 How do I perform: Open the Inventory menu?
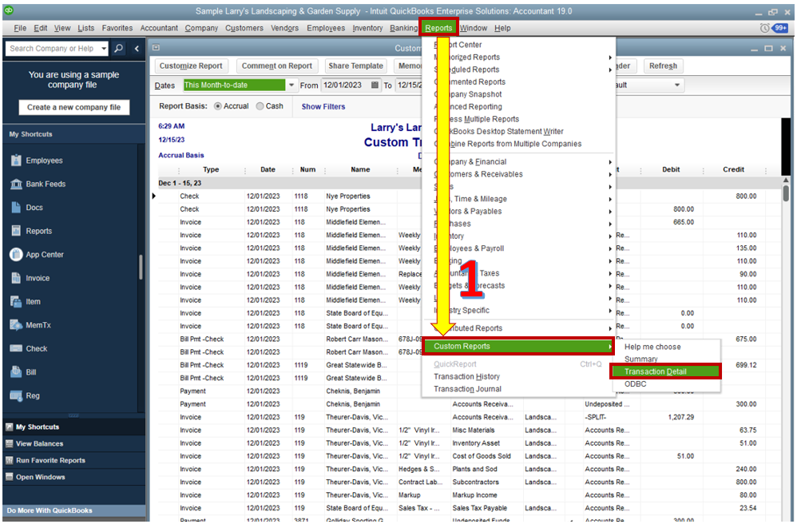tap(367, 28)
